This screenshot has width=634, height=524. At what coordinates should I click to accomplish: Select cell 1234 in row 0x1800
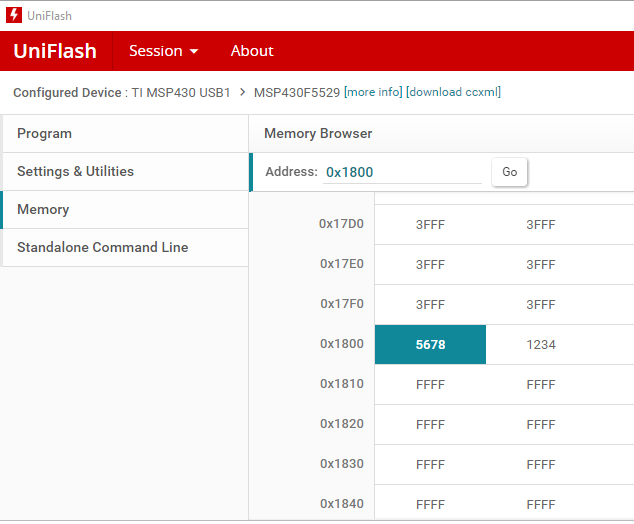(x=541, y=344)
